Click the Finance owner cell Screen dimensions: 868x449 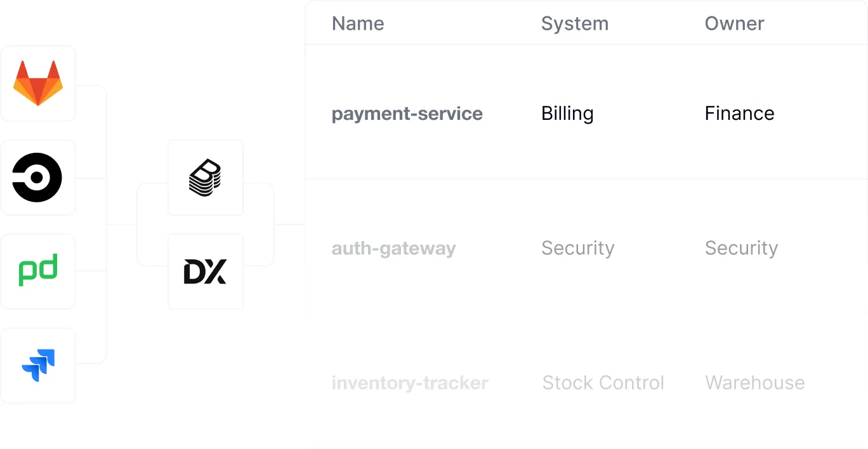(739, 114)
